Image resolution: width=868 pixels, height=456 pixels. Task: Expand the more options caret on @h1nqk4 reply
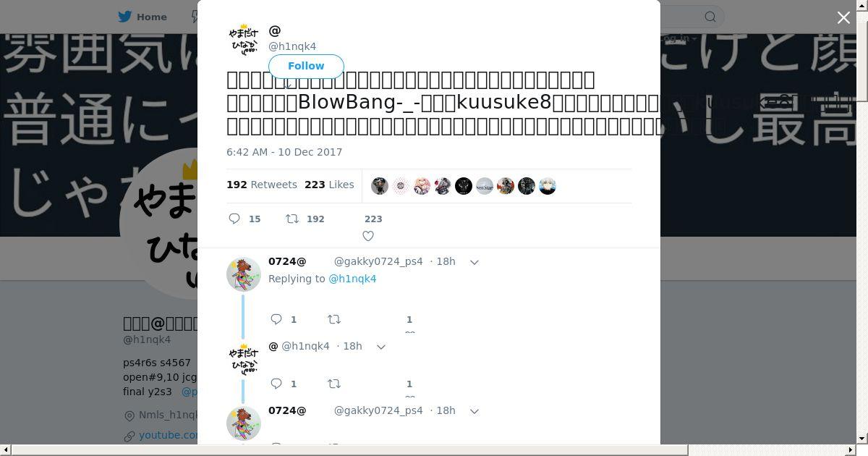coord(381,347)
